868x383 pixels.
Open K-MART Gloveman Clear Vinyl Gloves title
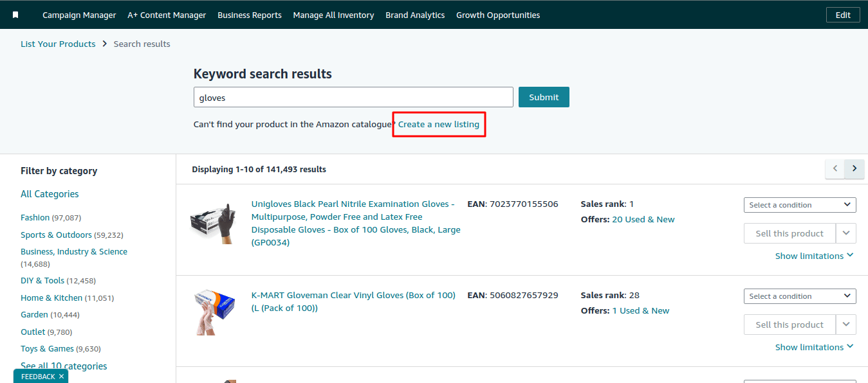(x=353, y=301)
